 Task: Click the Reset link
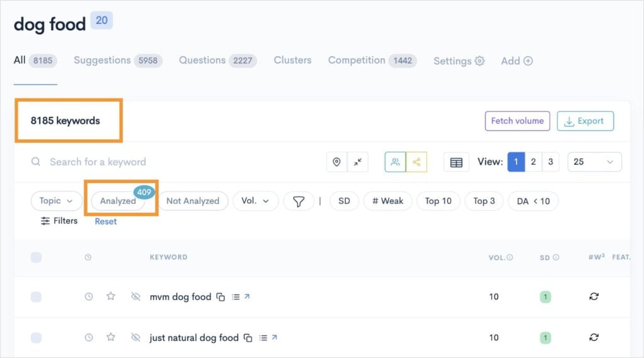pyautogui.click(x=106, y=221)
